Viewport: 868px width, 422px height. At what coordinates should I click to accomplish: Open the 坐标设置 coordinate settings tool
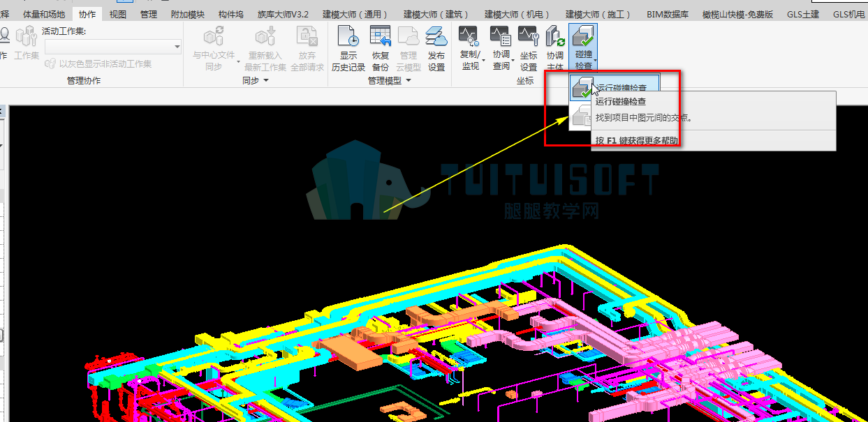(x=529, y=48)
